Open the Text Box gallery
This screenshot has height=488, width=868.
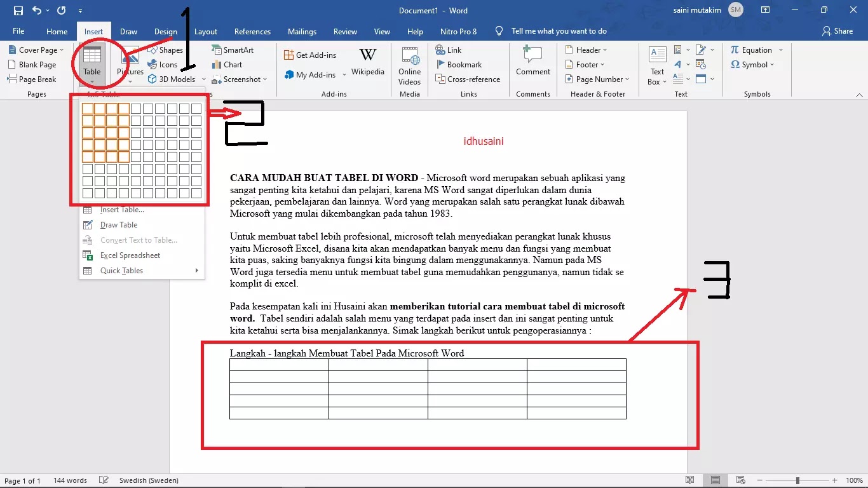coord(657,65)
